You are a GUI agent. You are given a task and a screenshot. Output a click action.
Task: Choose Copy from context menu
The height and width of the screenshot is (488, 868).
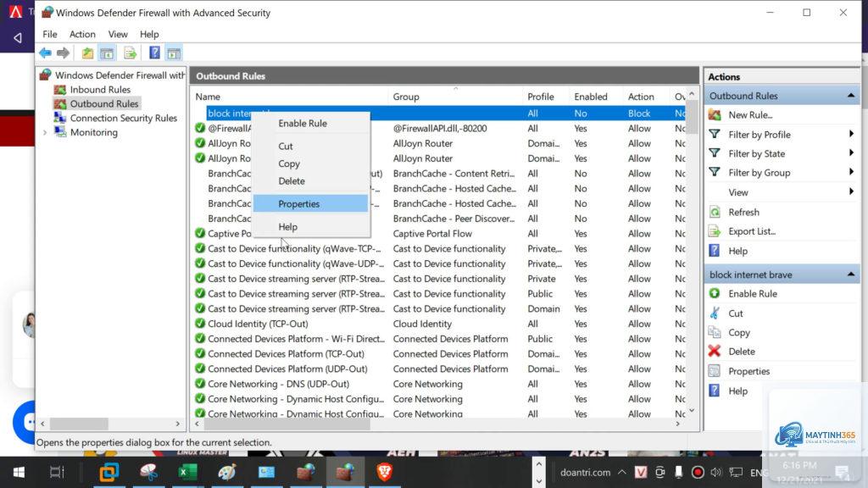310,164
